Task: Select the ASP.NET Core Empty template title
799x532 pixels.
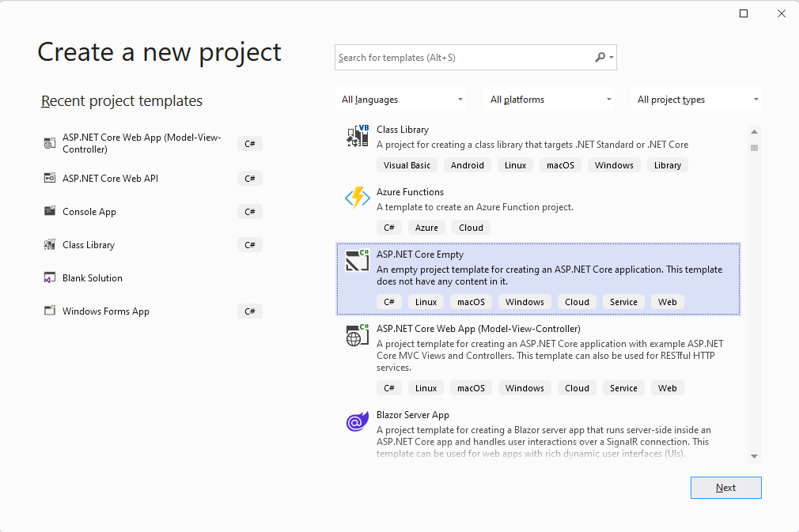Action: click(420, 255)
